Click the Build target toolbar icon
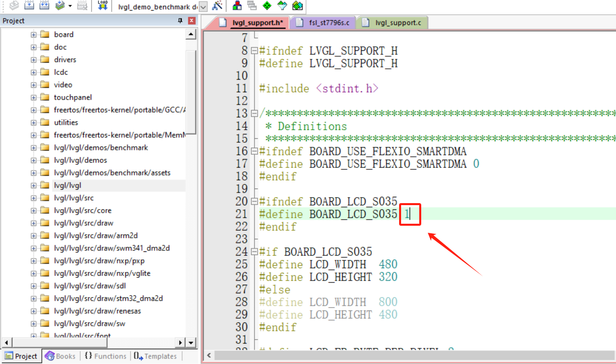 29,6
